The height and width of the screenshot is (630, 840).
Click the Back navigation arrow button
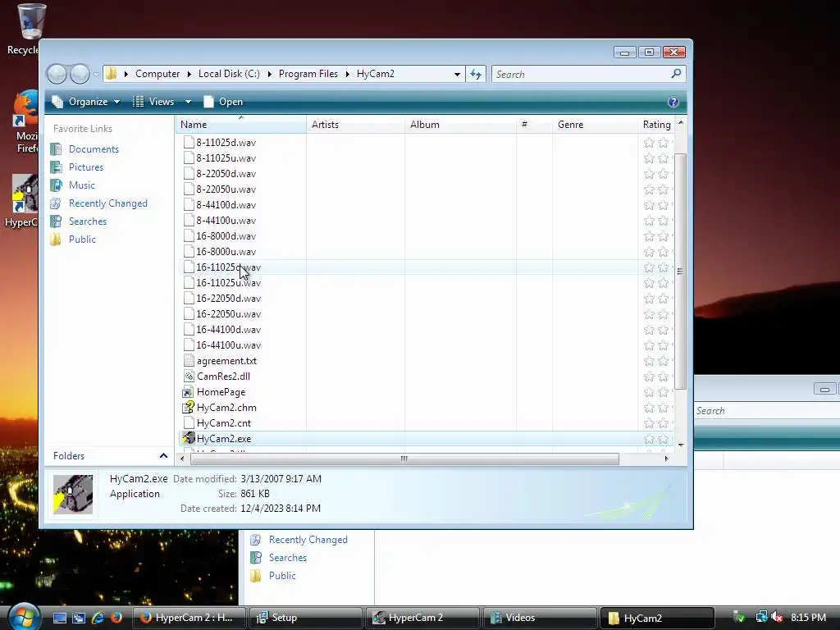pos(57,74)
